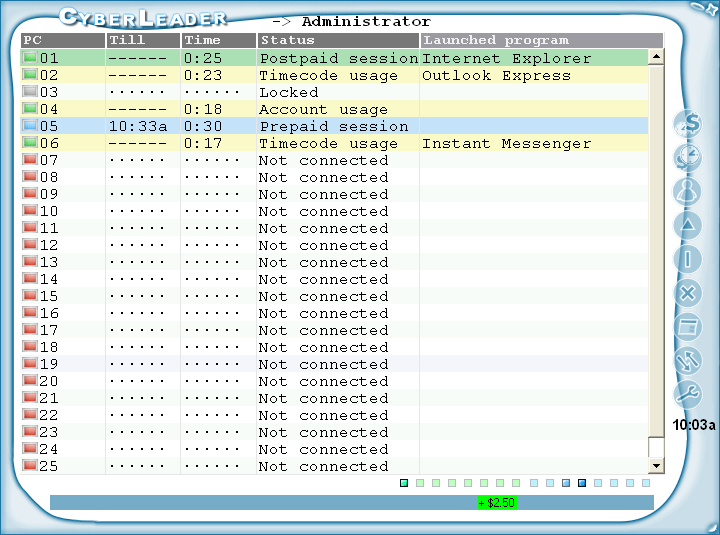Select Internet Explorer in the launched program column
The image size is (720, 535).
coord(506,58)
